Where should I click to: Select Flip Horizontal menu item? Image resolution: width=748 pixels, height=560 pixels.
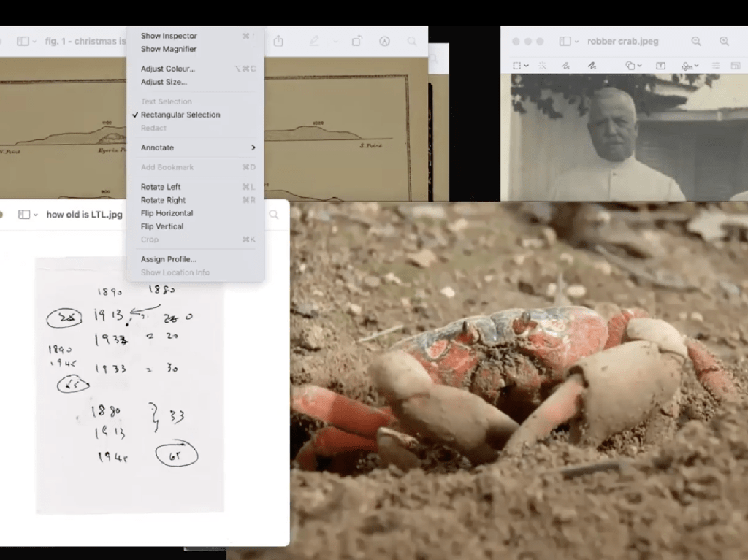pos(167,213)
